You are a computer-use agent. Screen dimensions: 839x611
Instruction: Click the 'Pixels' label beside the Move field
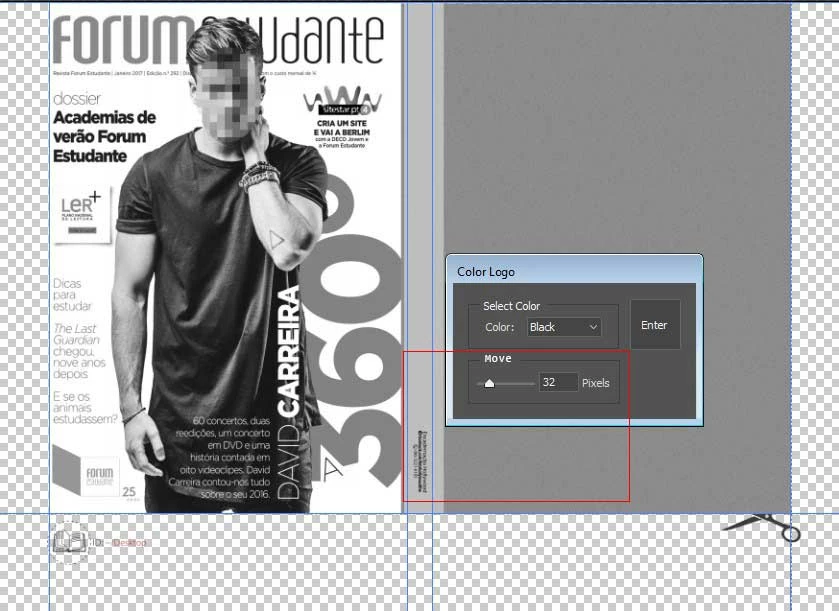(596, 383)
